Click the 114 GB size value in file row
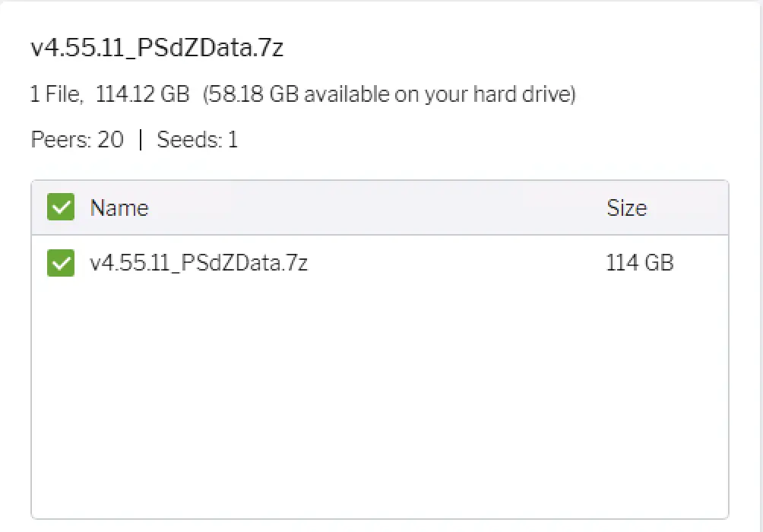763x532 pixels. click(639, 263)
